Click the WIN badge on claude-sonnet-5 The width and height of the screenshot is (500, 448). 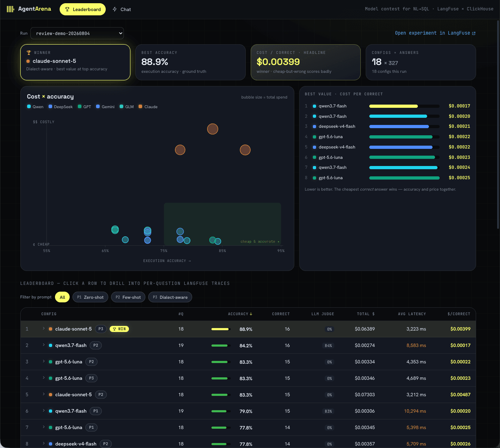119,329
